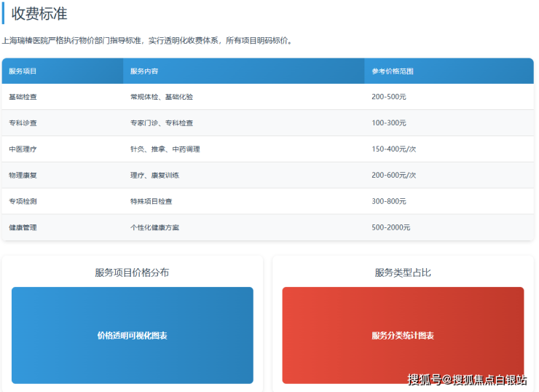Select the 物理康复 row label
Image resolution: width=539 pixels, height=392 pixels.
point(23,176)
